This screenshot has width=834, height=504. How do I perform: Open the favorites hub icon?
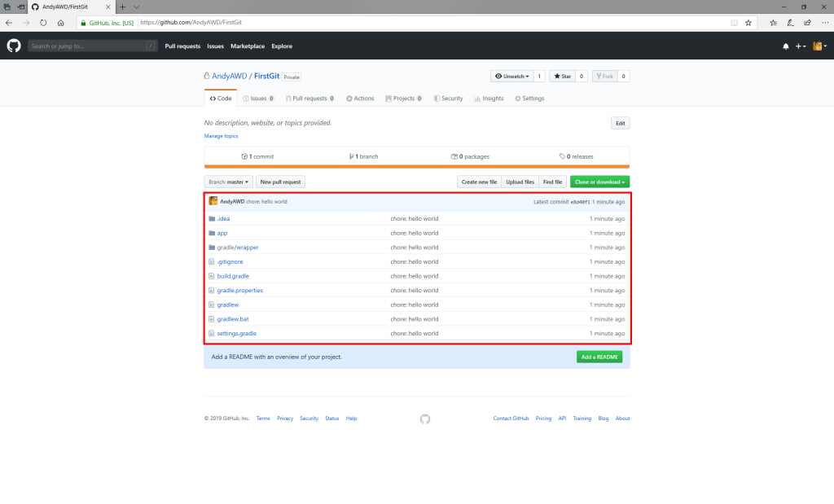[x=774, y=23]
